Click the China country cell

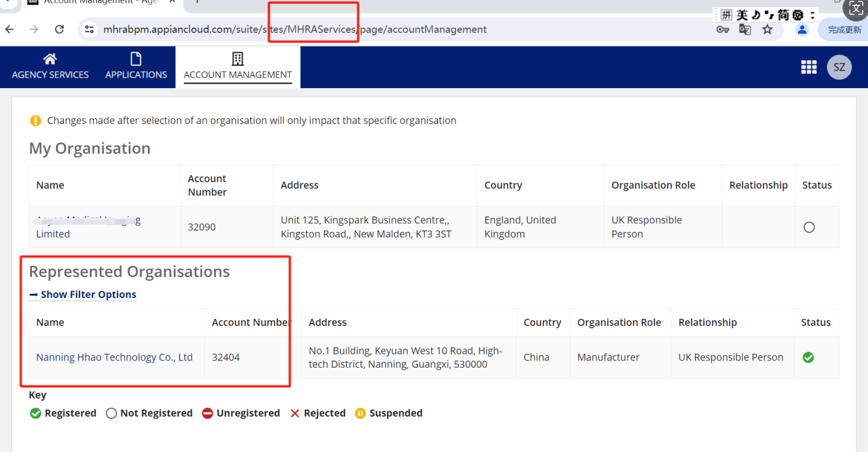tap(542, 357)
